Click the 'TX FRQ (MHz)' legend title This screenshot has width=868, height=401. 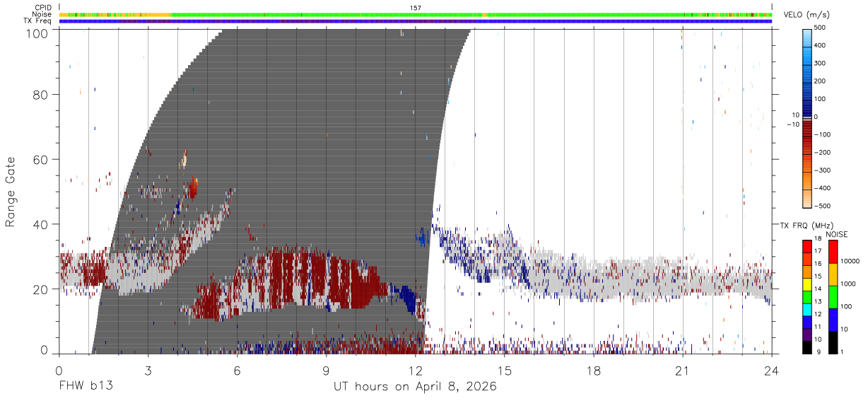coord(805,226)
